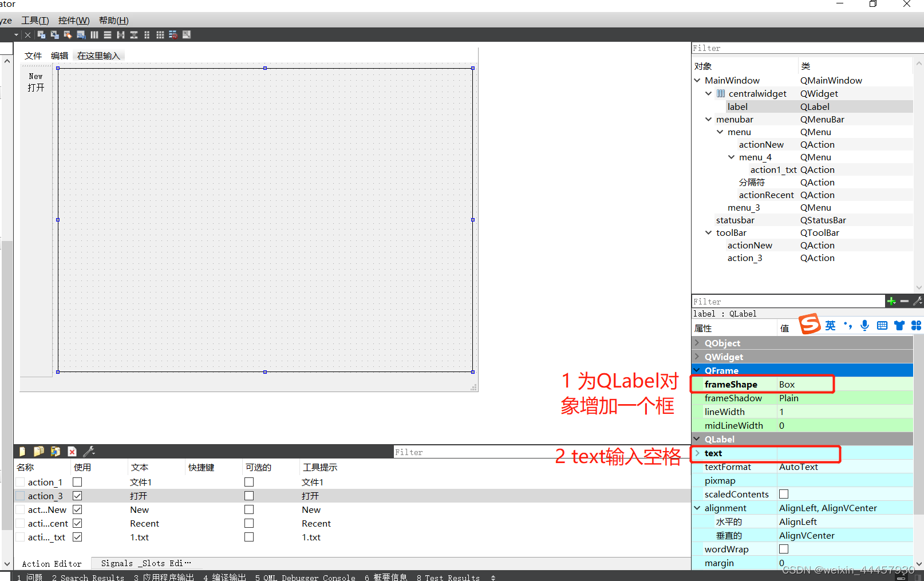Expand the QWidget property group
This screenshot has height=581, width=924.
[697, 357]
